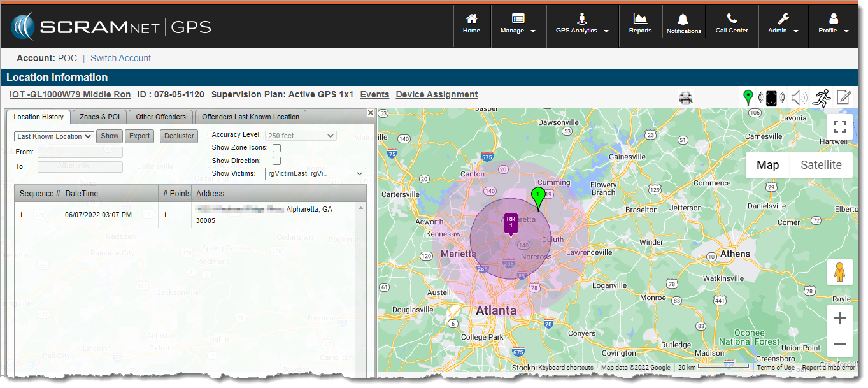The image size is (868, 388).
Task: Toggle fullscreen map view
Action: [x=839, y=127]
